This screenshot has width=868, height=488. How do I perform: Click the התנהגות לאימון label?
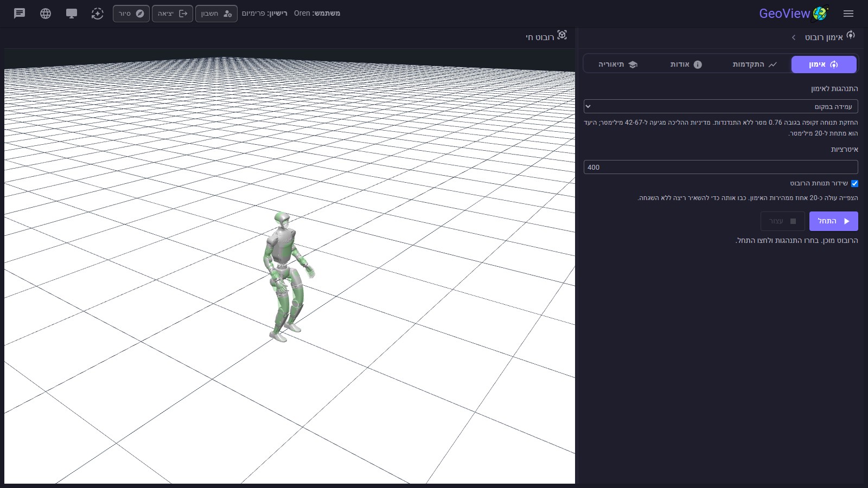click(x=834, y=88)
